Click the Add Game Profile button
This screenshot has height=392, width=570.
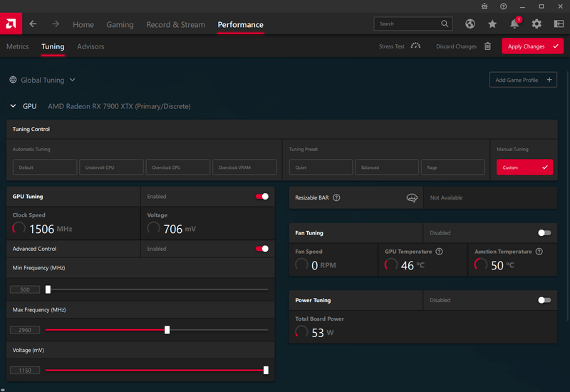point(523,80)
